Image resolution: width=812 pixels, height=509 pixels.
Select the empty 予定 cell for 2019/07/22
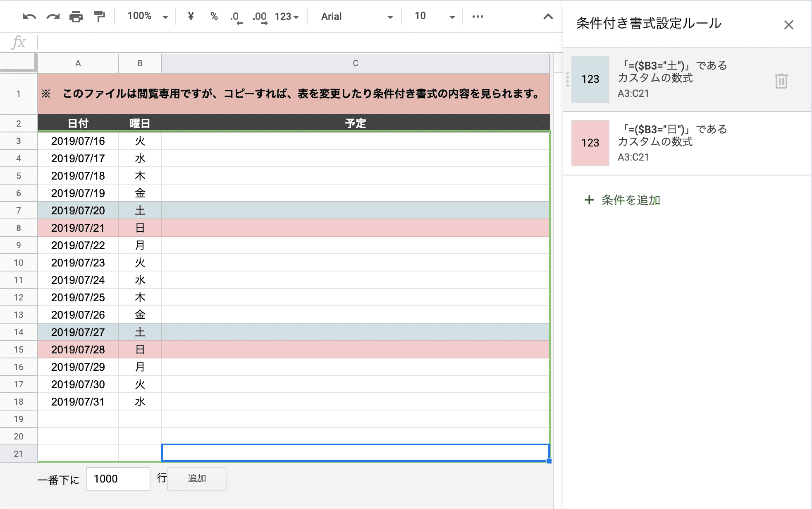coord(356,245)
